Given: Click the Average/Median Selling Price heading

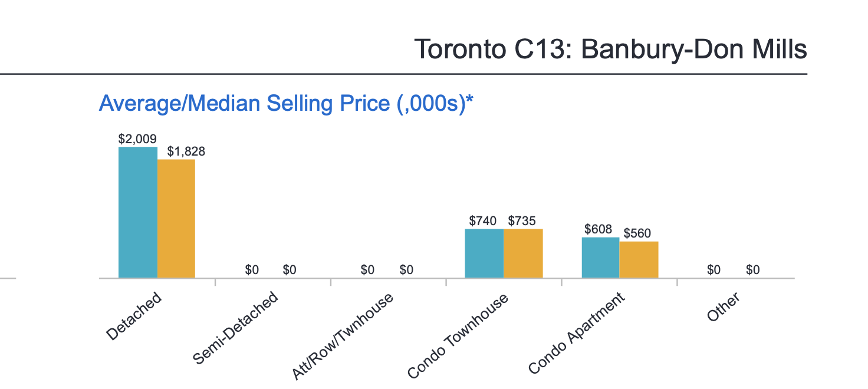Looking at the screenshot, I should tap(287, 104).
